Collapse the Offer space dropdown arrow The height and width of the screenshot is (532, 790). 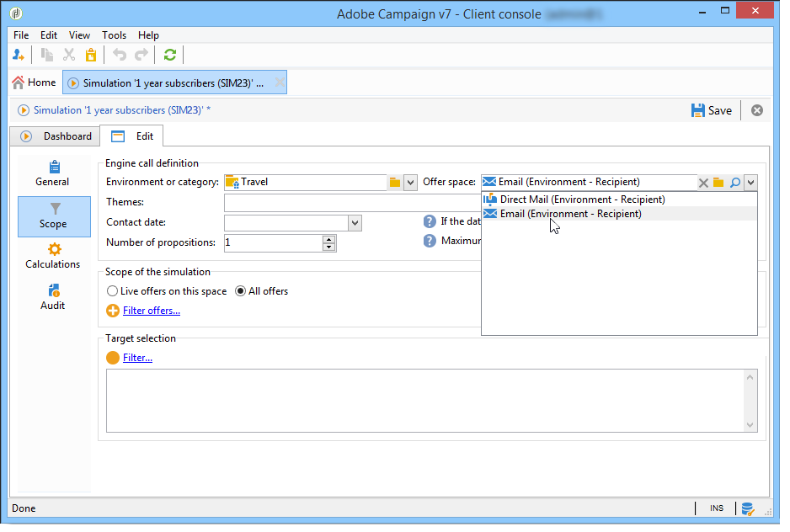750,184
